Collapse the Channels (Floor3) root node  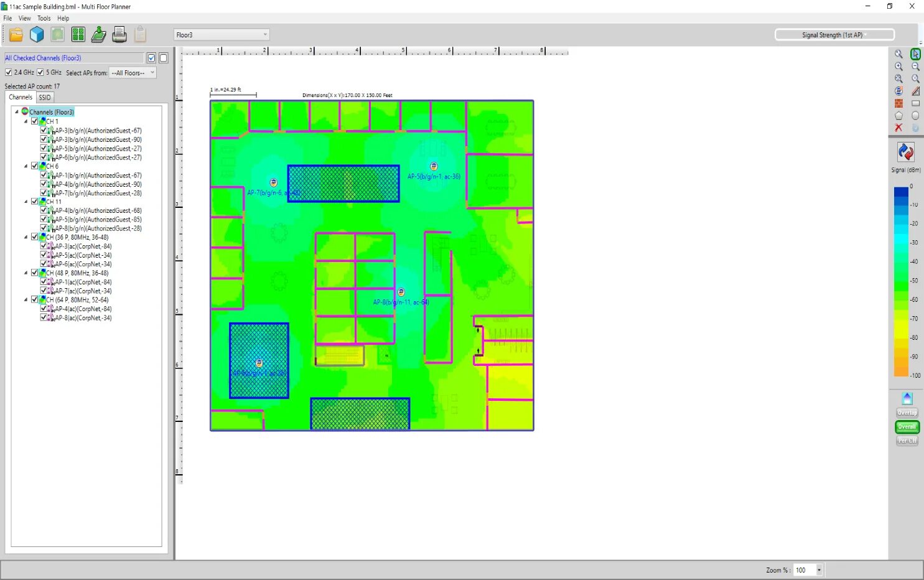click(17, 112)
